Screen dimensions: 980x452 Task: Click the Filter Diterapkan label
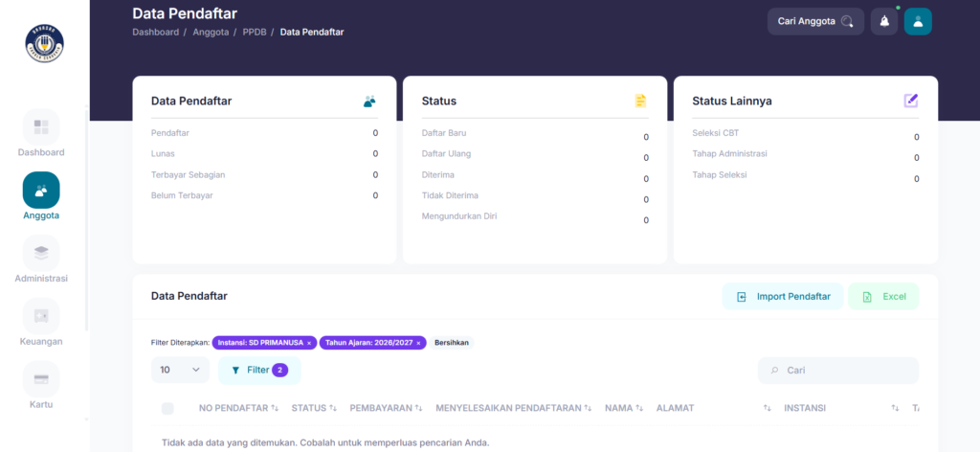pyautogui.click(x=180, y=343)
